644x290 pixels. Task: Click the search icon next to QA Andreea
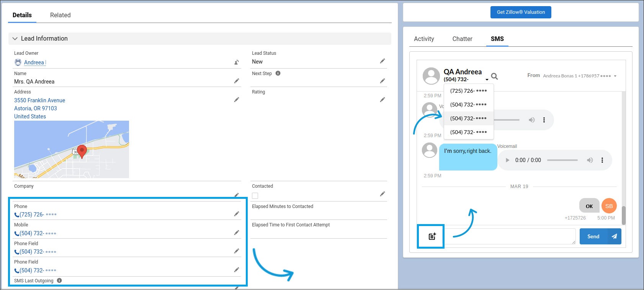[x=494, y=76]
